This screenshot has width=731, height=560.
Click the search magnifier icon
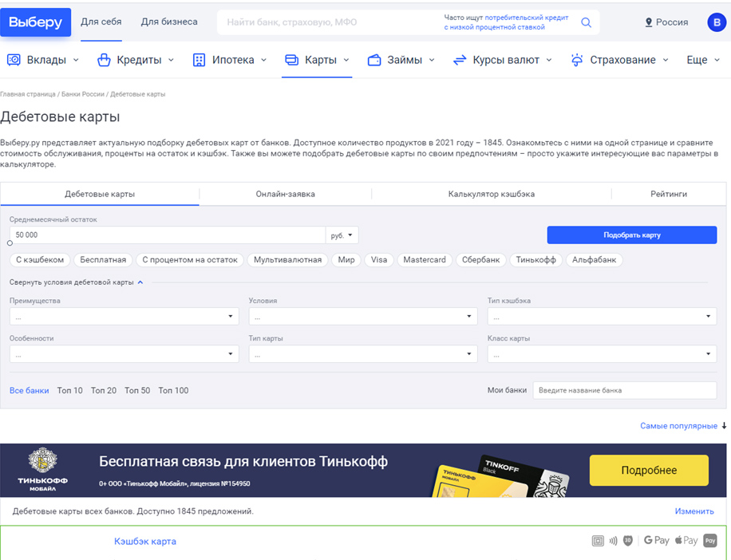tap(586, 22)
